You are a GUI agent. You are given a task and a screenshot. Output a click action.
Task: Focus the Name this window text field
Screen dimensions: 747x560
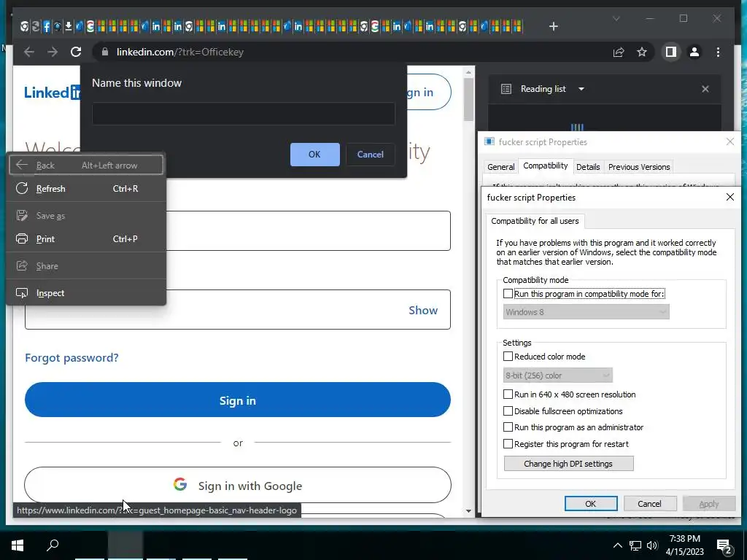coord(244,113)
